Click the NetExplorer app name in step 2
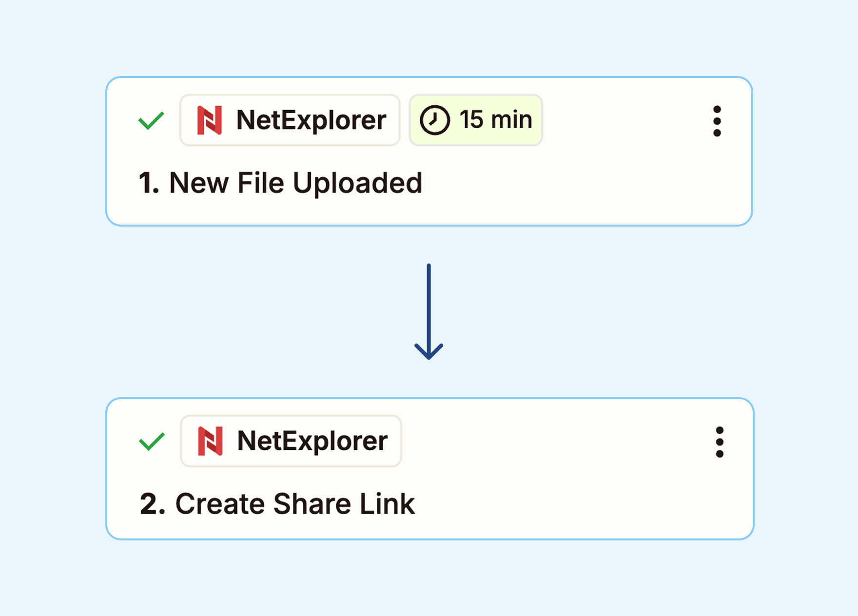Image resolution: width=858 pixels, height=616 pixels. coord(312,441)
